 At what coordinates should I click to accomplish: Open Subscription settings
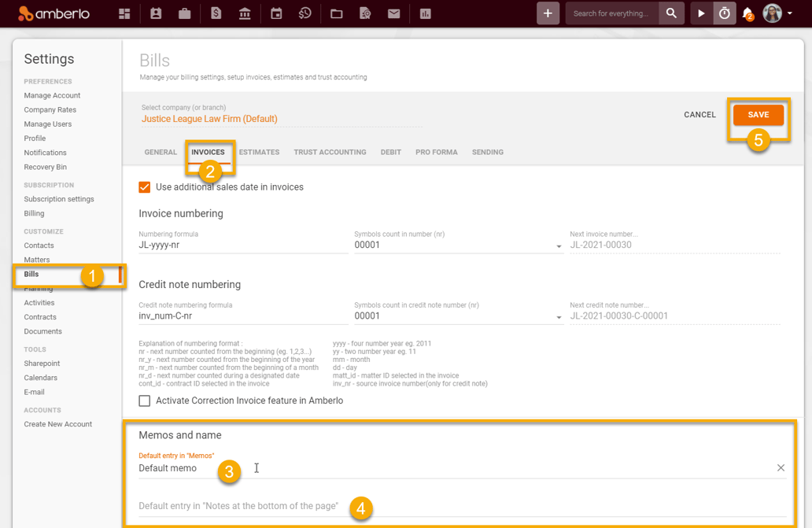(59, 199)
